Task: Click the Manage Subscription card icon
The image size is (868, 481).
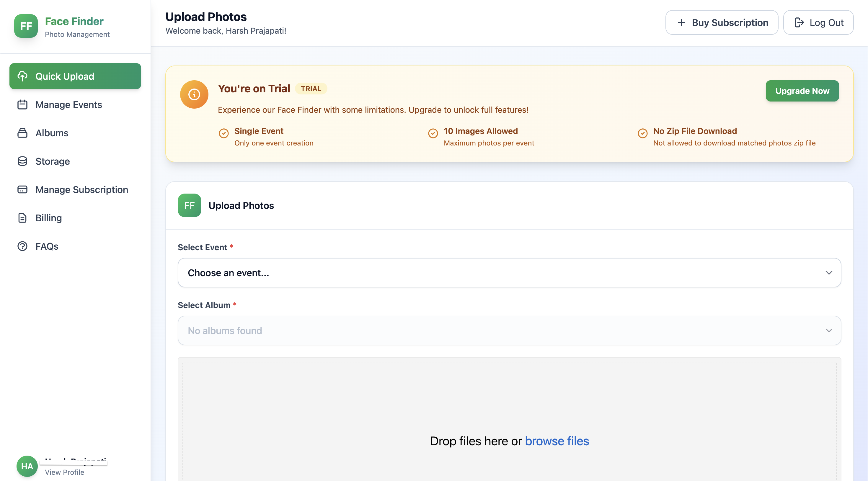Action: click(22, 189)
